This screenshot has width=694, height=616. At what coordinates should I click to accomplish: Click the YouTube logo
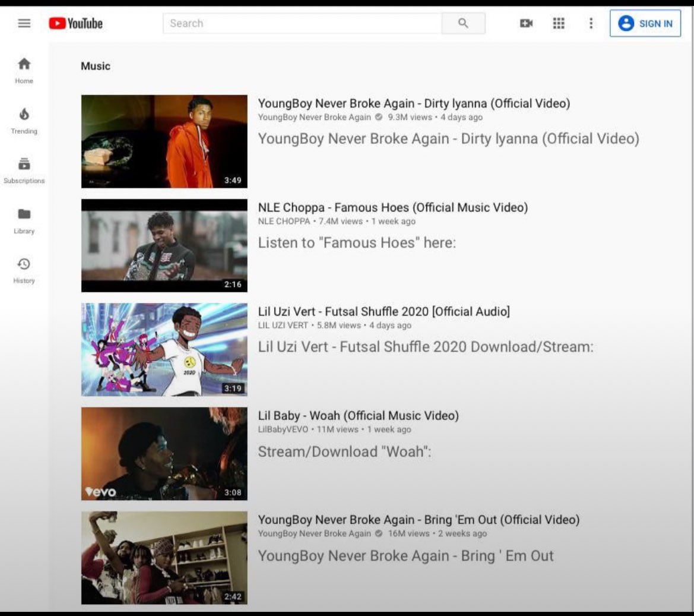point(75,23)
